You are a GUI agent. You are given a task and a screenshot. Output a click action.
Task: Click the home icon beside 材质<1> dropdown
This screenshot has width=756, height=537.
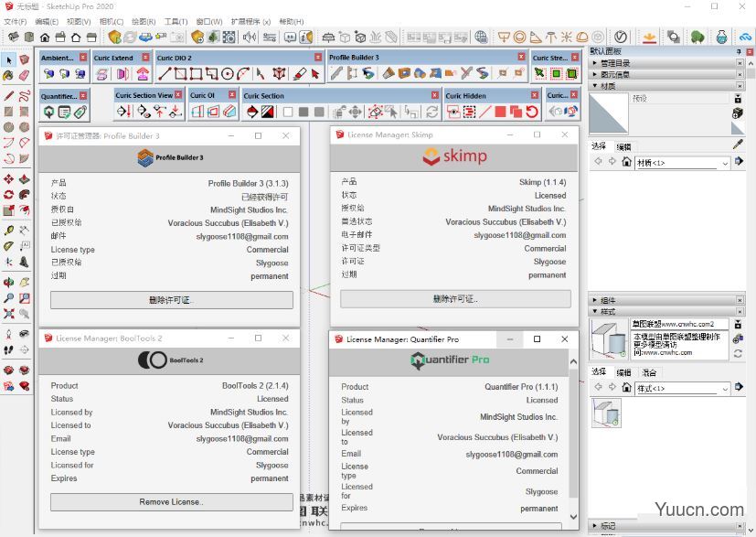click(626, 162)
